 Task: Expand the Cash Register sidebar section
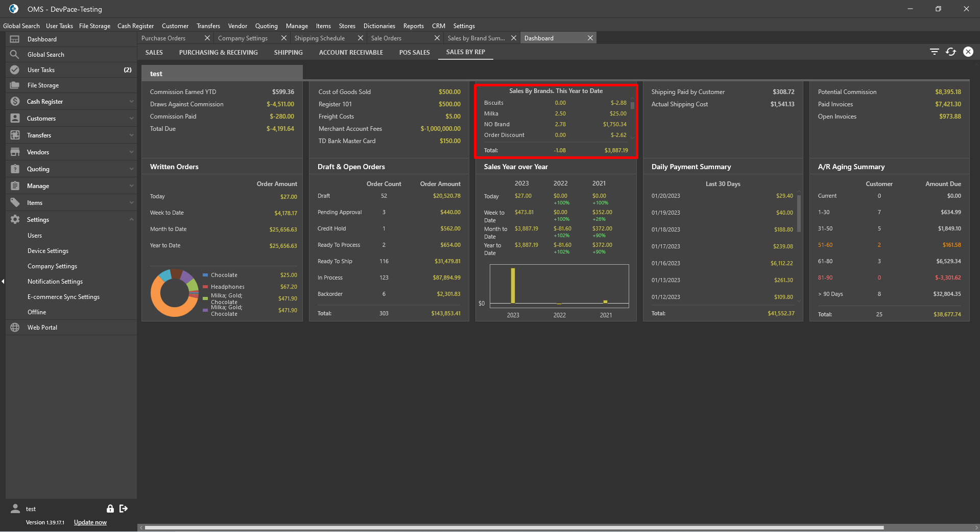[x=131, y=102]
